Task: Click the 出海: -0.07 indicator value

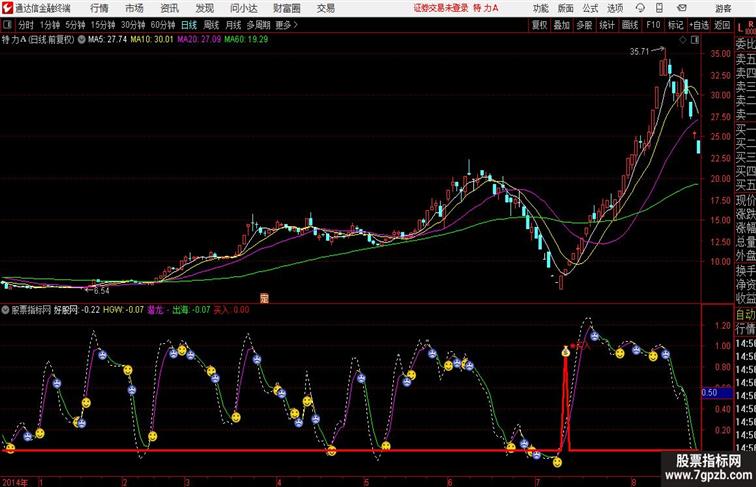Action: (x=191, y=310)
